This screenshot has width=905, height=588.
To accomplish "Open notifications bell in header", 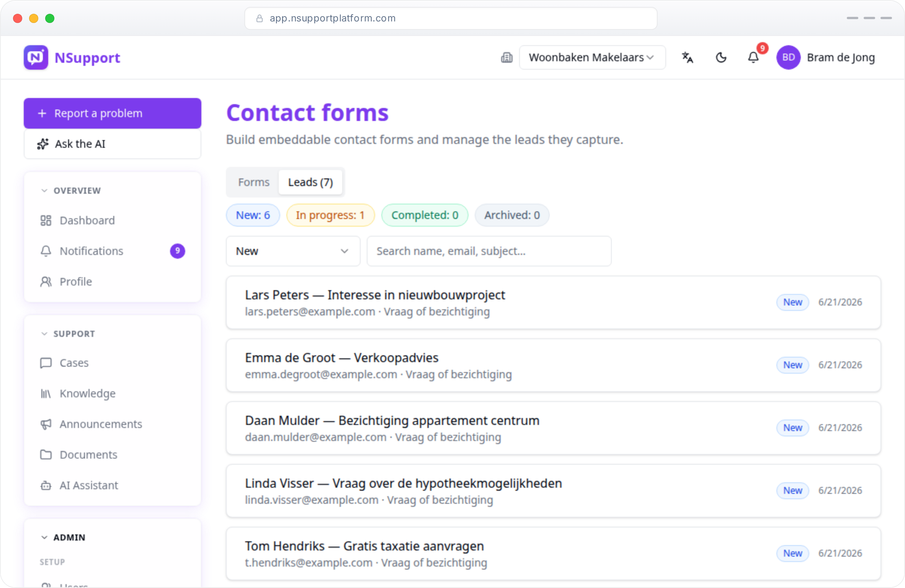I will [x=753, y=57].
